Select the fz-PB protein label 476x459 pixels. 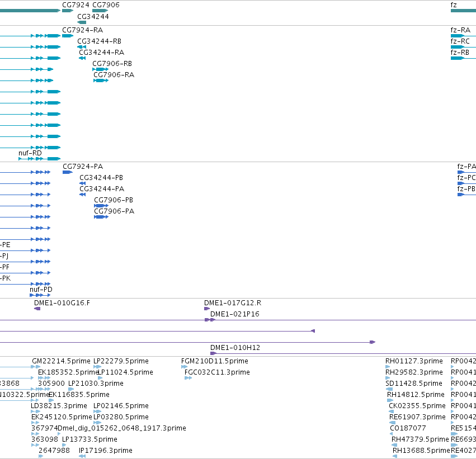(466, 189)
